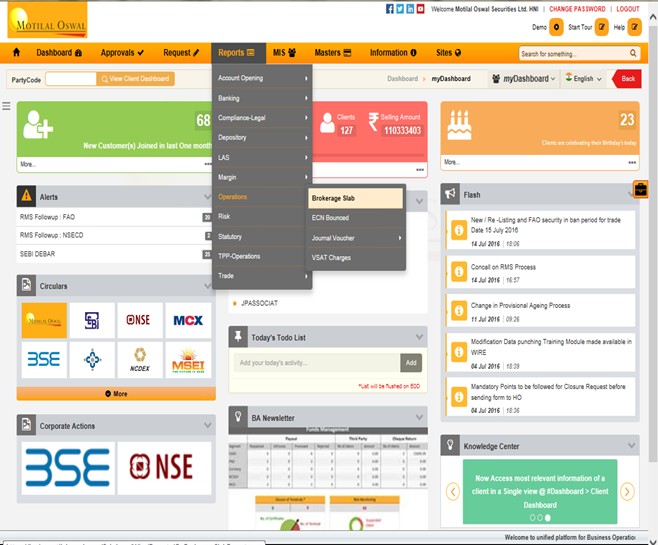Open the LinkedIn social icon
The image size is (658, 545).
(410, 9)
